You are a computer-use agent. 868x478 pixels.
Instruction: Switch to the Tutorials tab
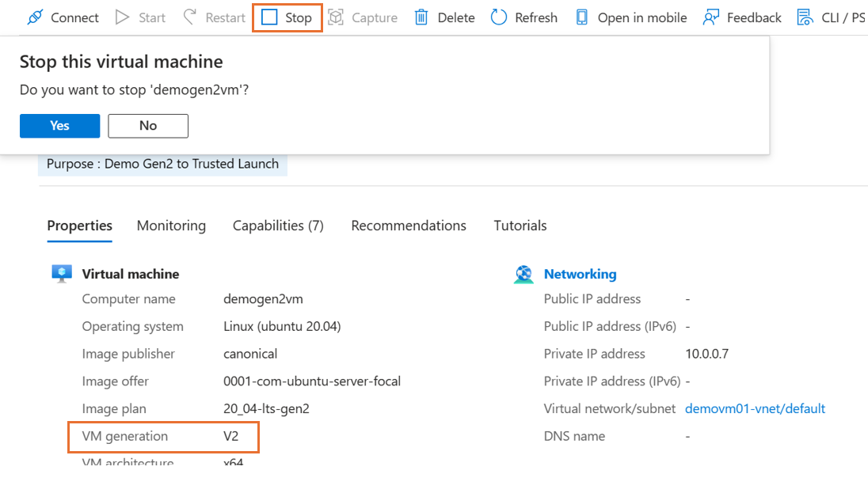(x=520, y=226)
